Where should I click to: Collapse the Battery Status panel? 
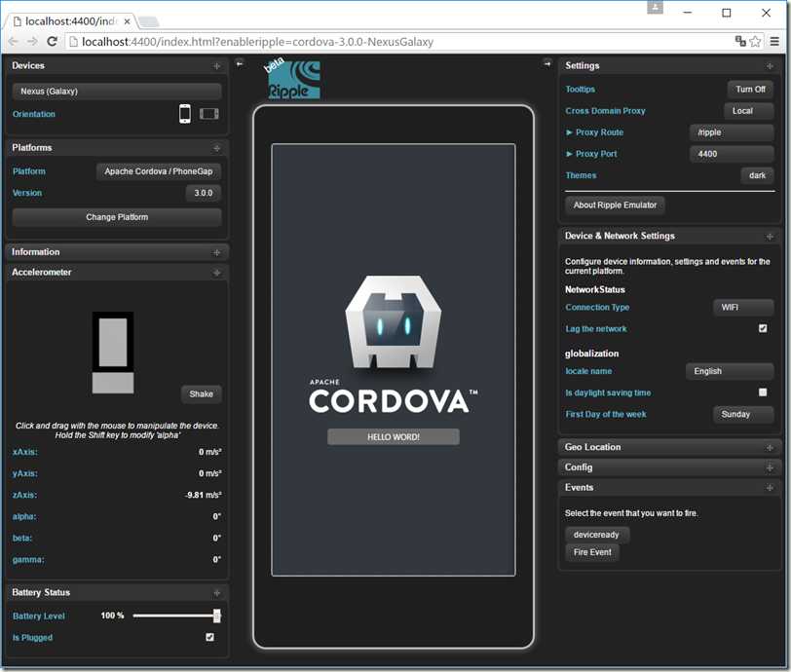point(217,593)
